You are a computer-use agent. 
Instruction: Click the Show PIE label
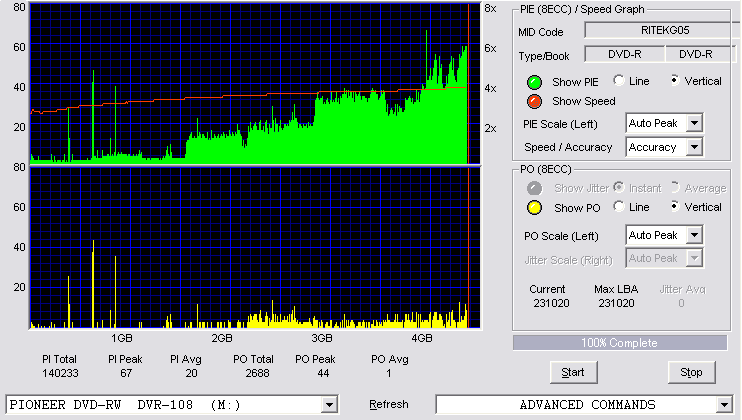(x=575, y=82)
